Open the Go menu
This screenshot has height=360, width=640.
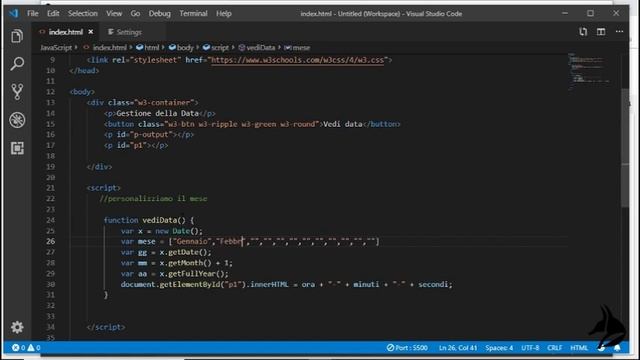(135, 13)
